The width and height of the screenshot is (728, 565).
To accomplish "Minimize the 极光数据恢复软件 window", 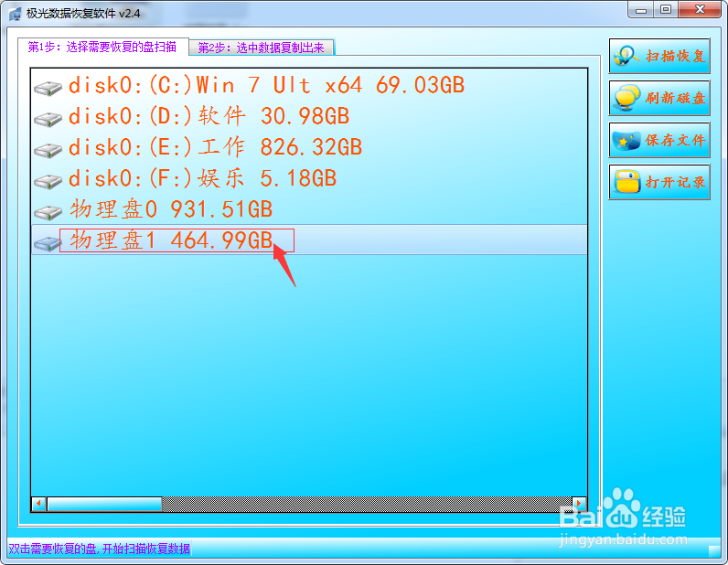I will click(641, 10).
